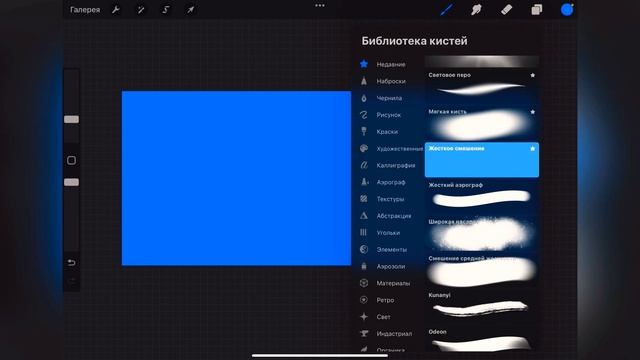
Task: Click the star icon beside Недавние
Action: [364, 64]
